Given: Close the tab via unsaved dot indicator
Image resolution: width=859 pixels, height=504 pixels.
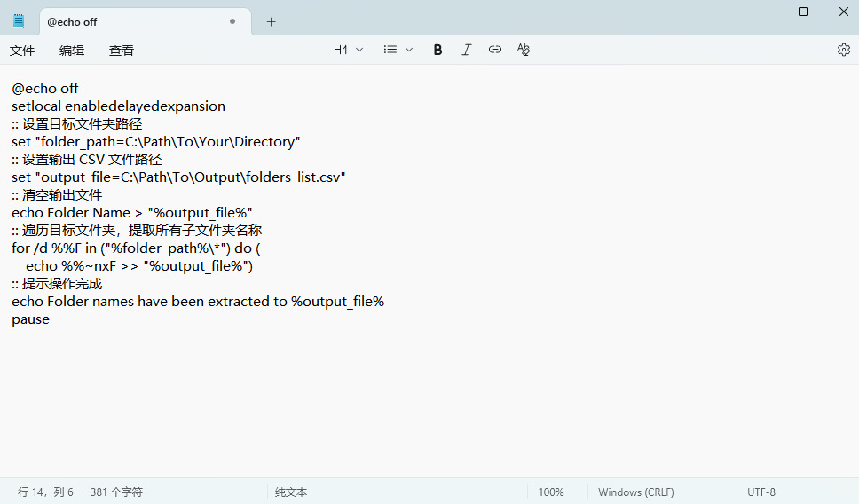Looking at the screenshot, I should click(232, 21).
